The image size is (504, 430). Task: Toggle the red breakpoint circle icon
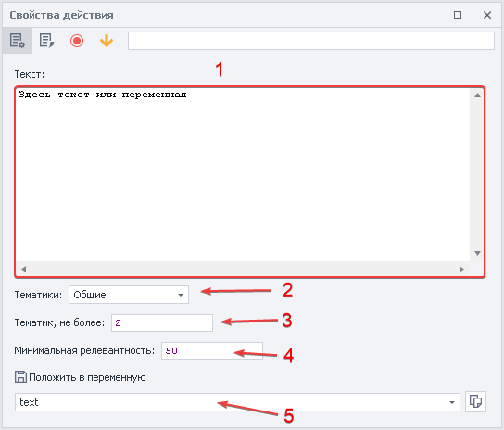[77, 41]
